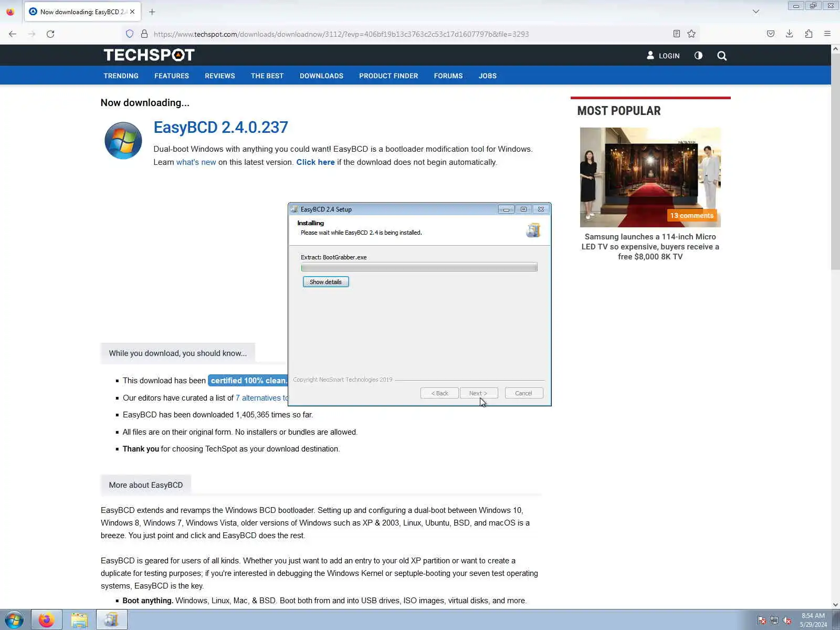Open the Samsung Micro LED TV thumbnail
Screen dimensions: 840x630
point(650,177)
